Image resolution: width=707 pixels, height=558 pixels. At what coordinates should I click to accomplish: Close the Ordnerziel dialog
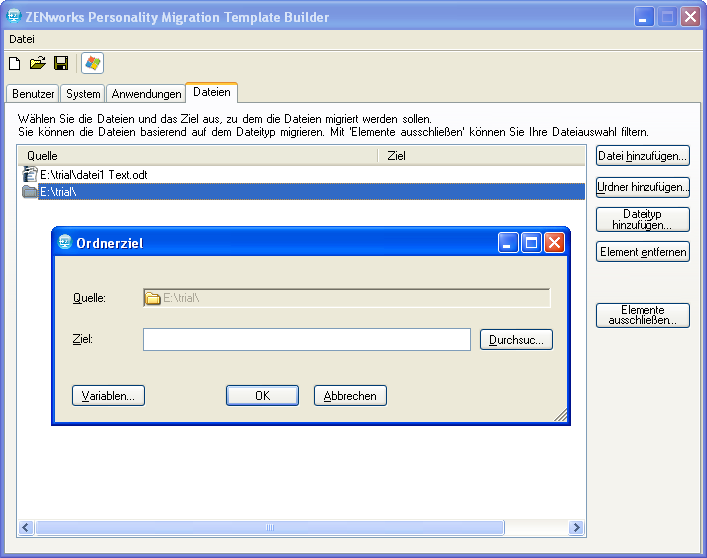point(554,242)
